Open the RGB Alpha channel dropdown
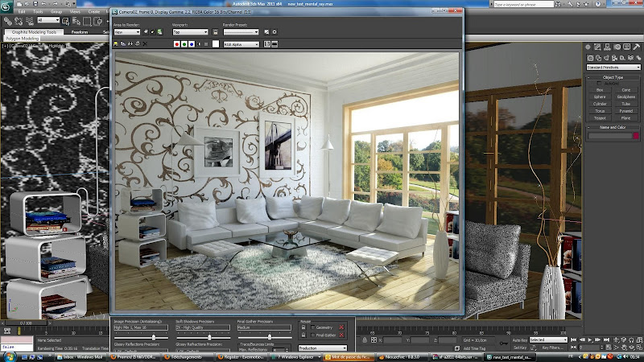Screen dimensions: 644x362 (x=241, y=44)
